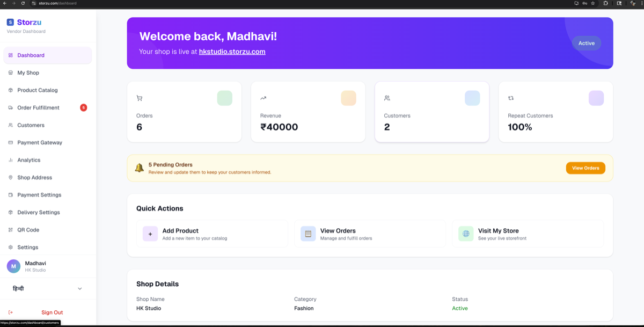Click the Product Catalog box icon
Screen dimensions: 644x327
[x=11, y=90]
